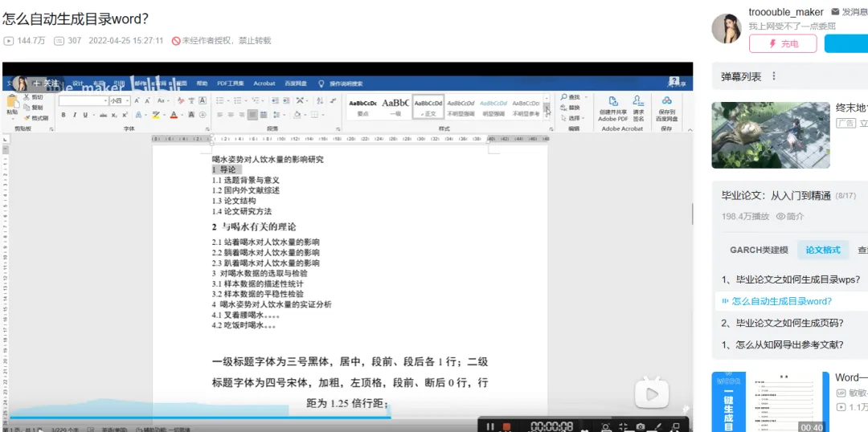Screen dimensions: 868x432
Task: Click 发消息 next to uploader name
Action: (853, 11)
